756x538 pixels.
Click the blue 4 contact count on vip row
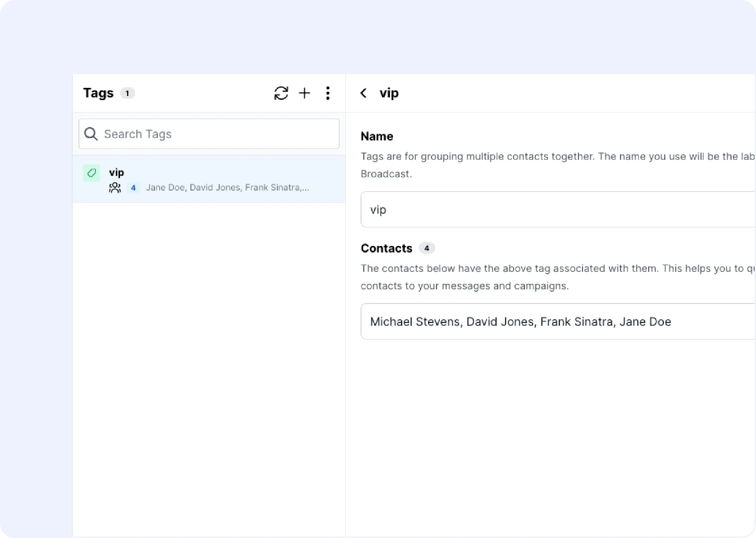(x=133, y=188)
